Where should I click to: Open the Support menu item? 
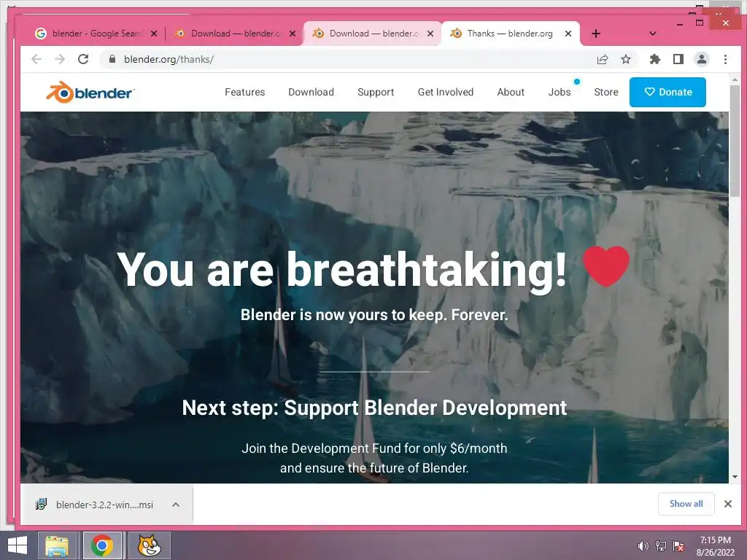376,92
